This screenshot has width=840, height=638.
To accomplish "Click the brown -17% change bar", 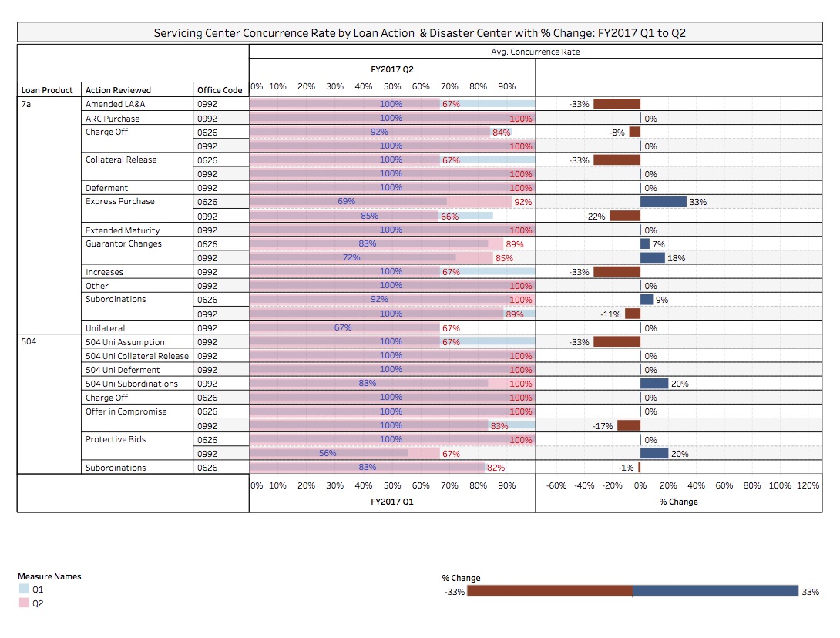I will pos(628,425).
